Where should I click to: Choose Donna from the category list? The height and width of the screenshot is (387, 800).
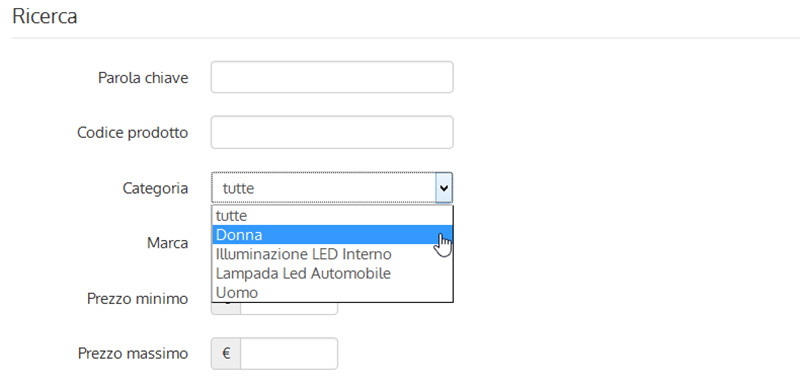[332, 235]
